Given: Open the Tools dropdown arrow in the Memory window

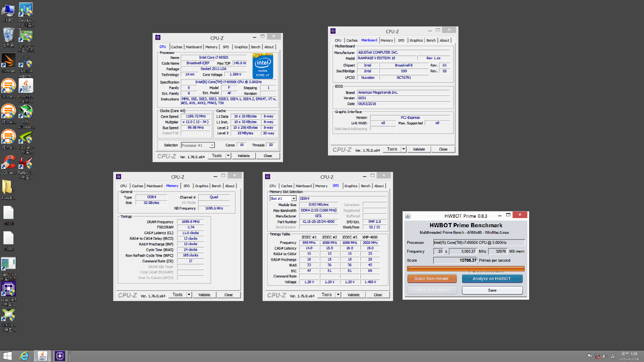Looking at the screenshot, I should point(189,295).
